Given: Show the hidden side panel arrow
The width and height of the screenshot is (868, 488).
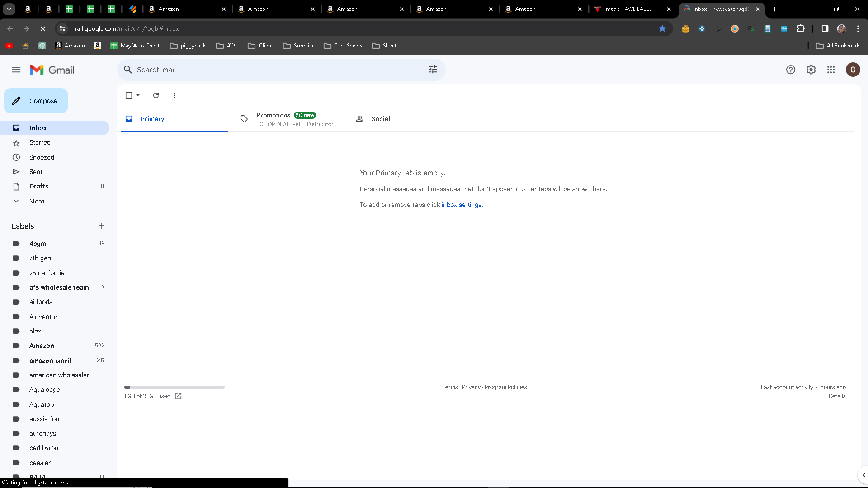Looking at the screenshot, I should [x=863, y=475].
